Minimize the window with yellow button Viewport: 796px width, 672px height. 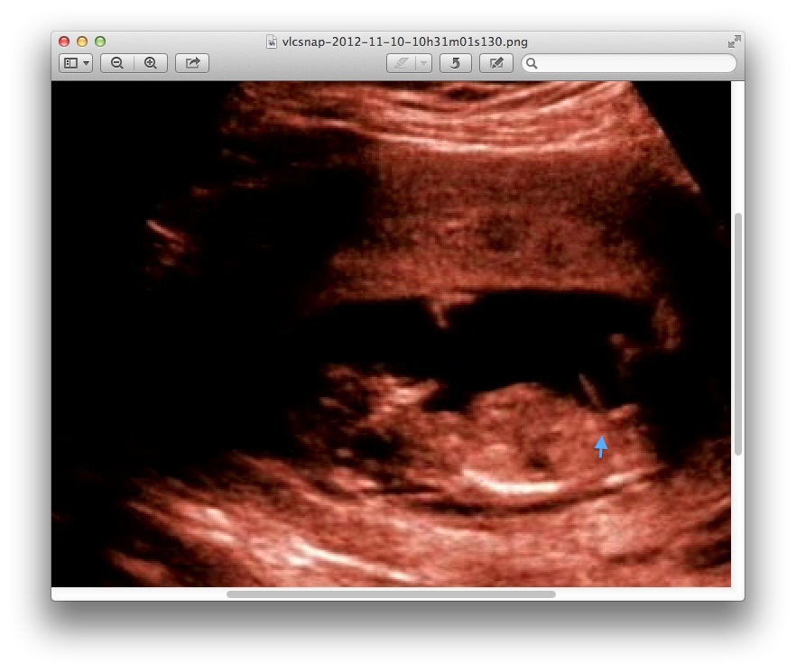pyautogui.click(x=82, y=41)
